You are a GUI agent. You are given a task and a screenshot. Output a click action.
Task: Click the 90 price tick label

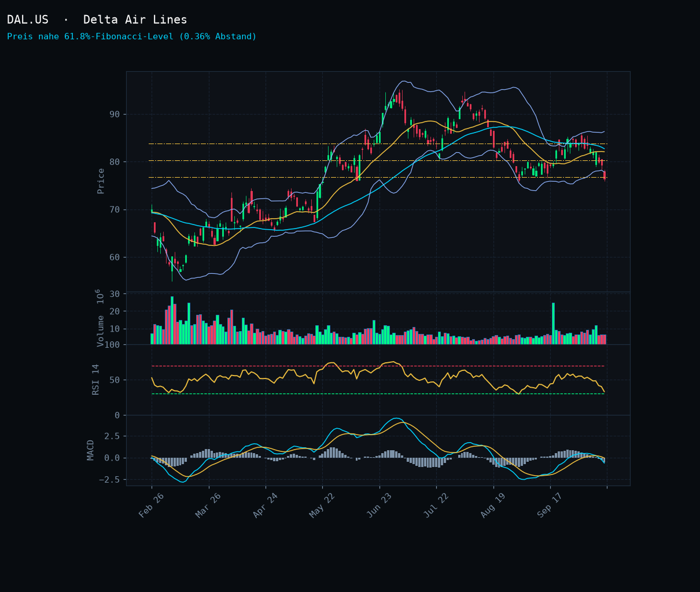[x=115, y=114]
